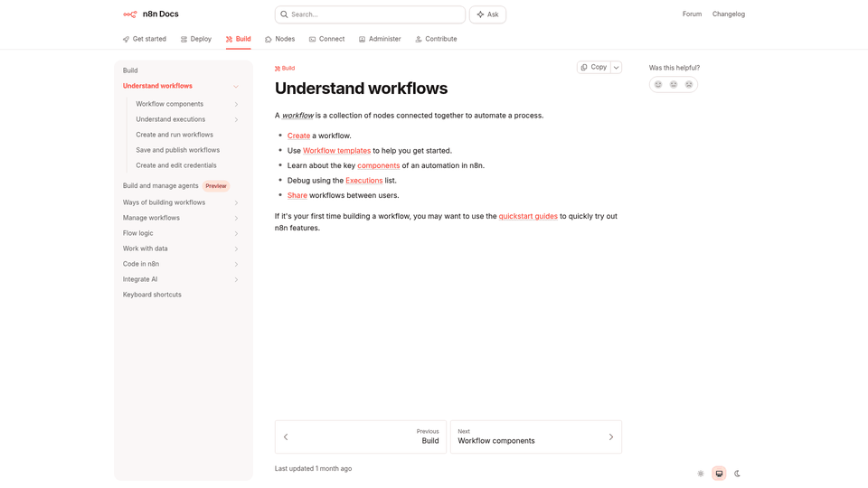
Task: Open the Changelog link
Action: (x=729, y=14)
